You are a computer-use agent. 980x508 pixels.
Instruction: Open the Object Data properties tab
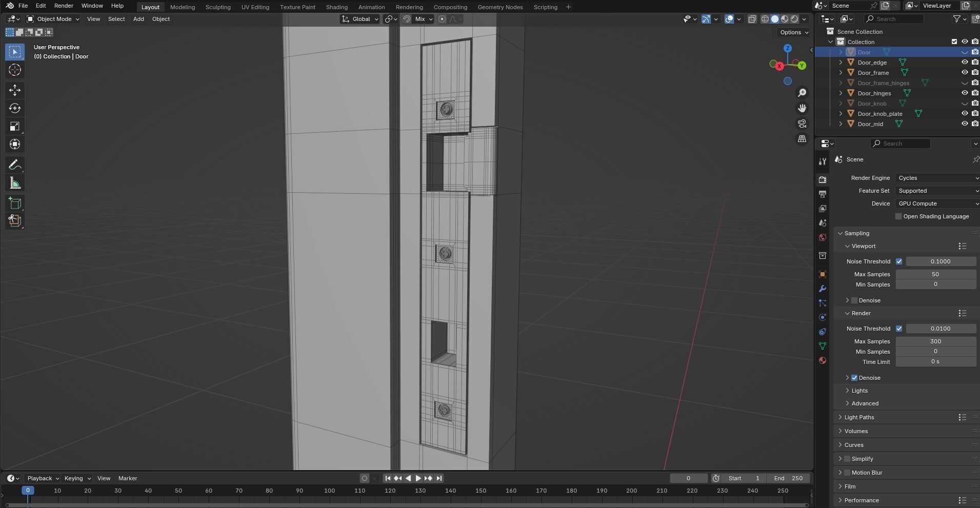click(823, 346)
